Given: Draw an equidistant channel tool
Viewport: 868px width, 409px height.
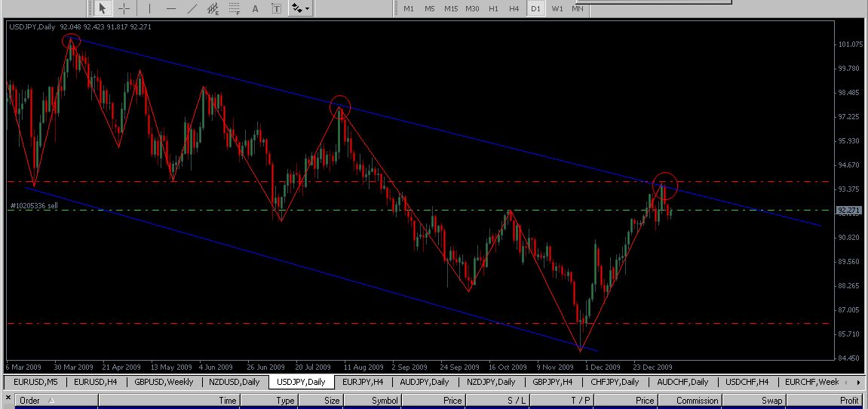Looking at the screenshot, I should click(213, 8).
